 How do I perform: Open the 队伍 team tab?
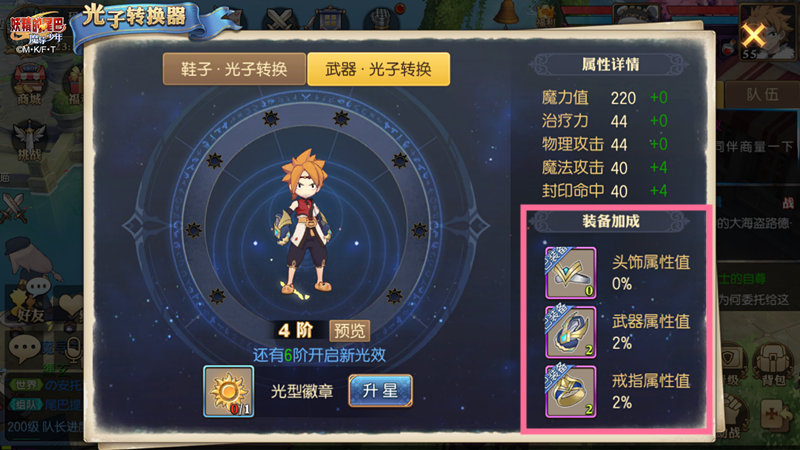(x=762, y=94)
